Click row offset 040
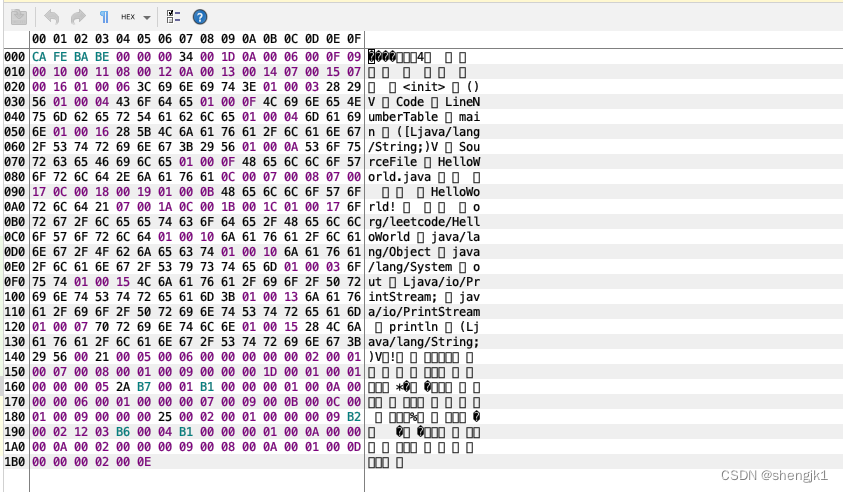This screenshot has height=492, width=843. tap(15, 117)
